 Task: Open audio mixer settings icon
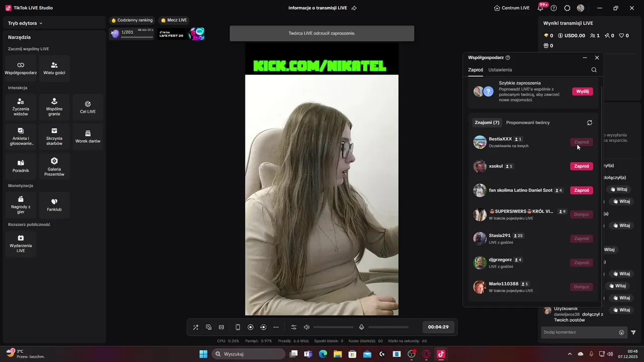(294, 327)
